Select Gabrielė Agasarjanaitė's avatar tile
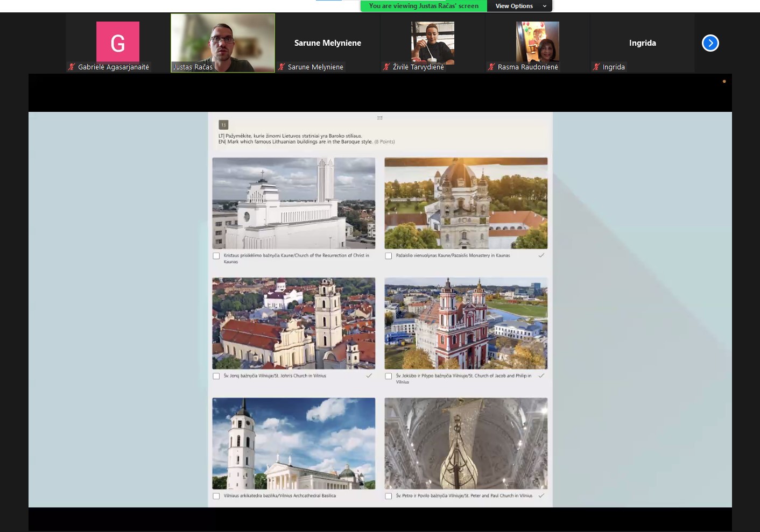 click(117, 42)
